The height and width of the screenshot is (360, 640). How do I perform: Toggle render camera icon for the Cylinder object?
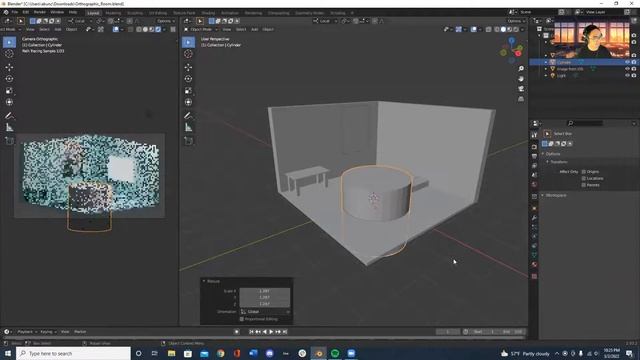pos(634,62)
